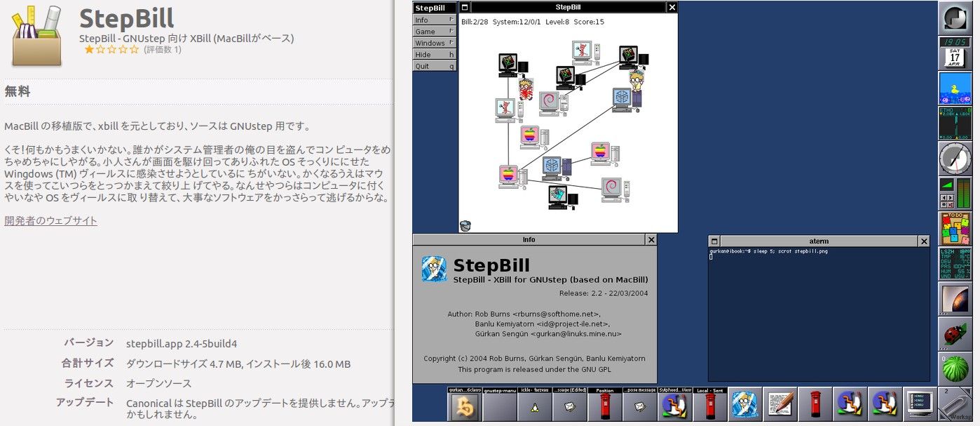Click the StepBill app icon in bottom dock
The width and height of the screenshot is (980, 426).
pyautogui.click(x=745, y=404)
